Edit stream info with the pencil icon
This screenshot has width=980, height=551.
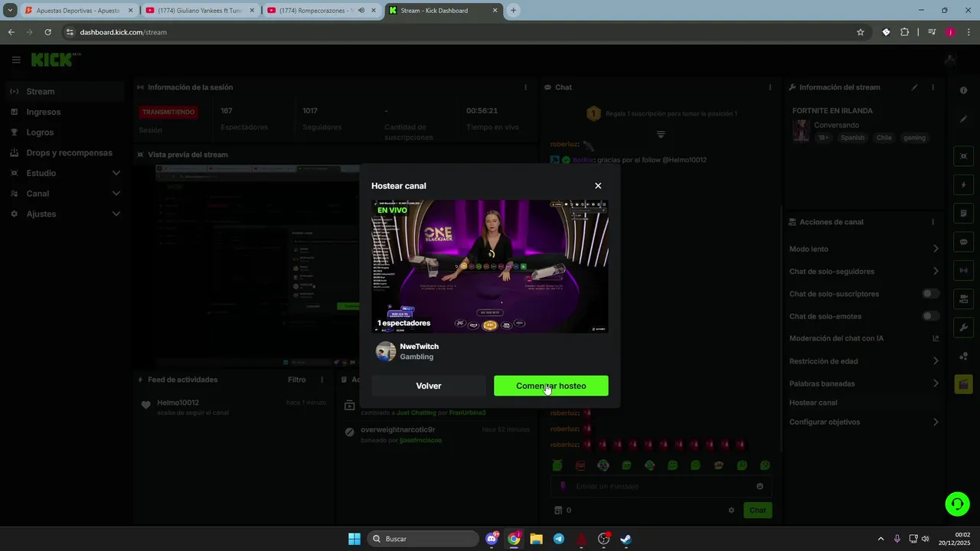[914, 87]
